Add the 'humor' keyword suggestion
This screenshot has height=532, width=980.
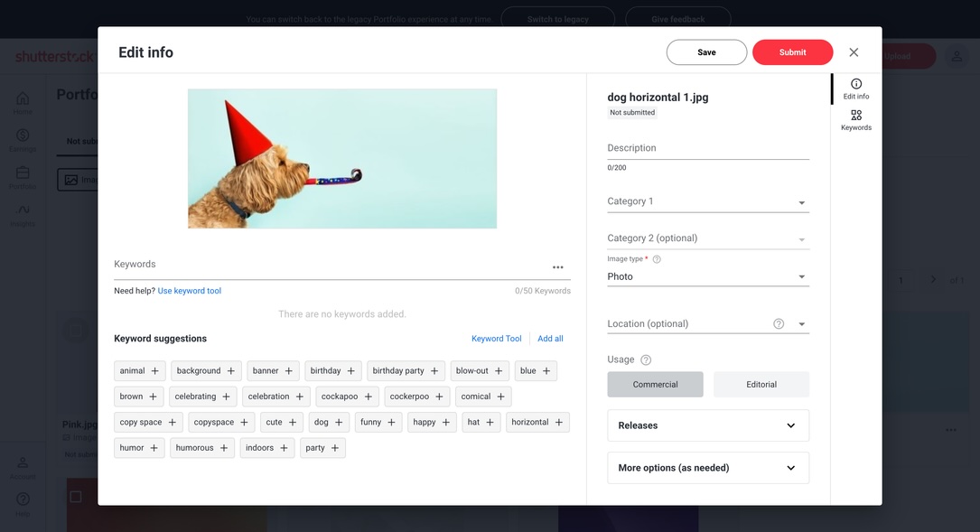tap(139, 448)
